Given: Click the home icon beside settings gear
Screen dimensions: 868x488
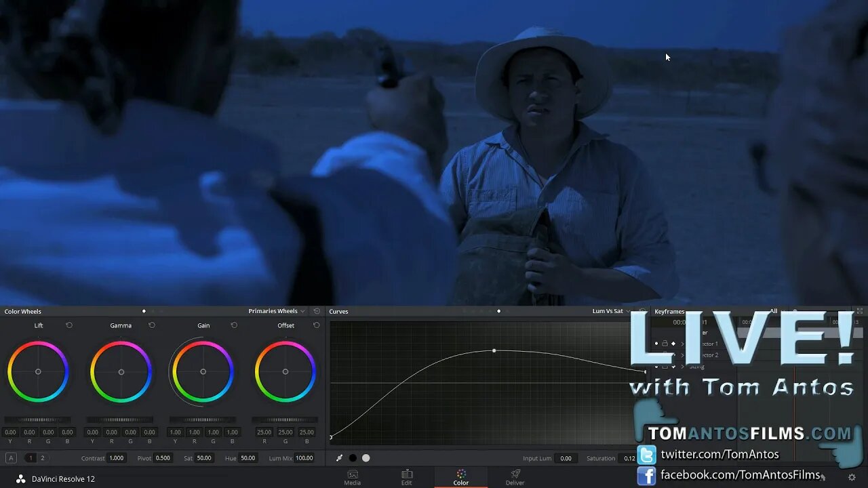Looking at the screenshot, I should (823, 477).
